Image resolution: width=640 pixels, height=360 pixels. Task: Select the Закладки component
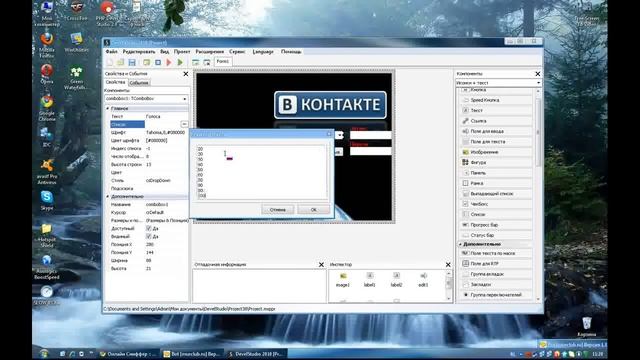tap(497, 284)
